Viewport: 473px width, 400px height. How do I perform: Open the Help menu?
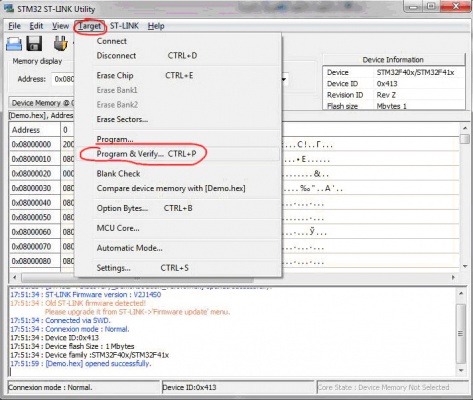point(156,26)
